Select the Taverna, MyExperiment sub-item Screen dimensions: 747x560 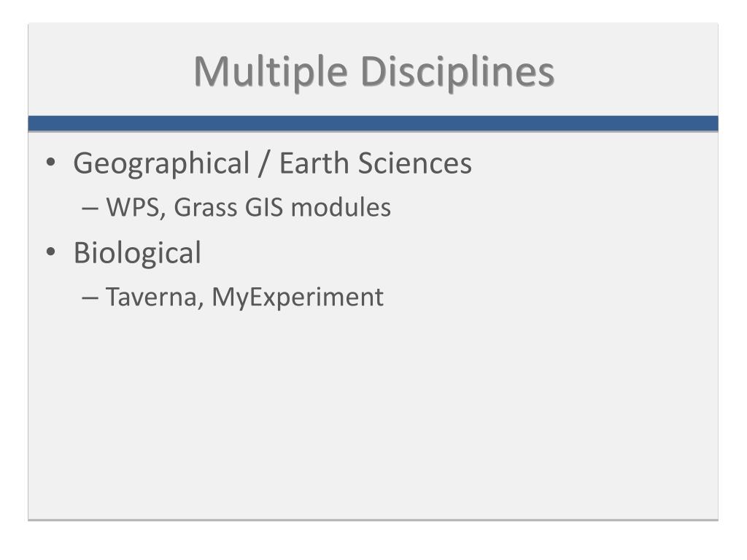[x=244, y=297]
